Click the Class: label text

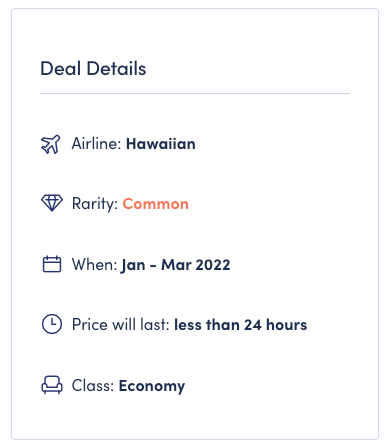(93, 386)
